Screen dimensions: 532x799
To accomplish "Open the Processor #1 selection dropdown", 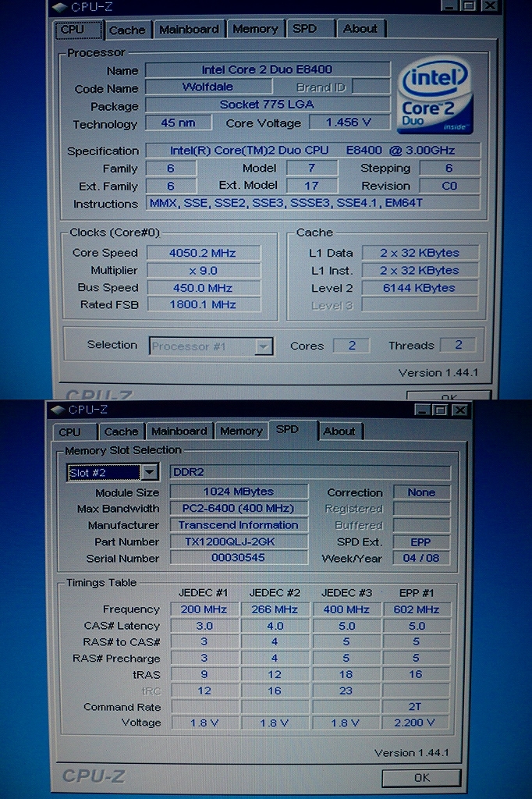I will click(263, 346).
